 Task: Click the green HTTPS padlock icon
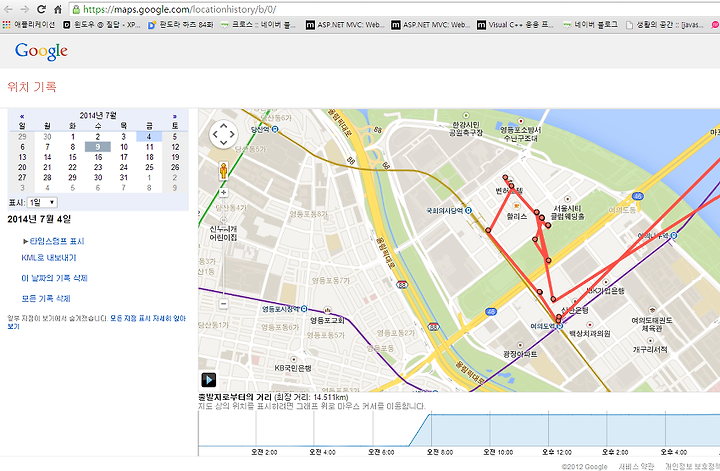click(x=76, y=9)
